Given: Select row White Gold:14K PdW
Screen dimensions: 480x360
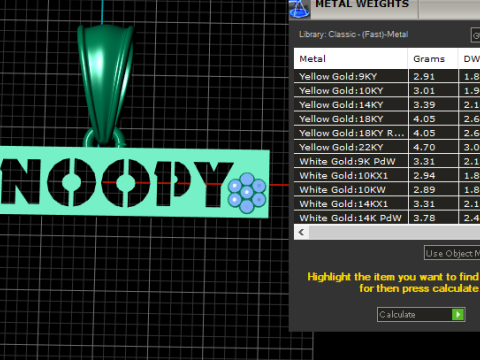Looking at the screenshot, I should [x=387, y=218].
